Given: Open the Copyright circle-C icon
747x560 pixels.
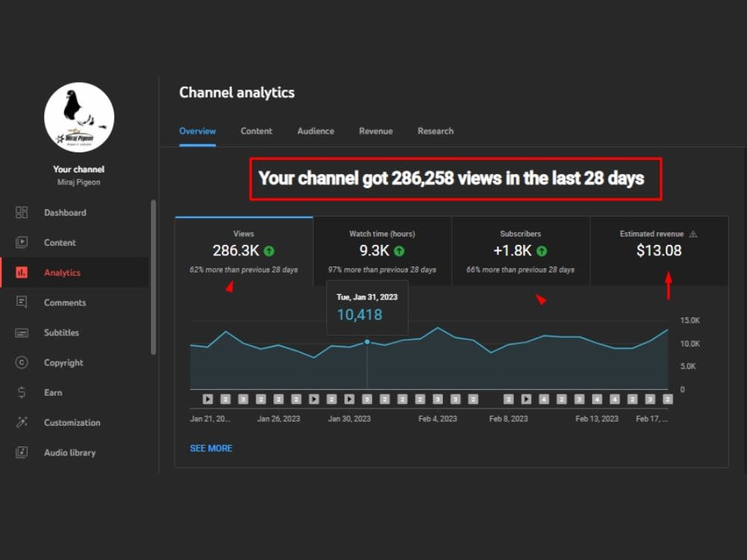Looking at the screenshot, I should (22, 362).
